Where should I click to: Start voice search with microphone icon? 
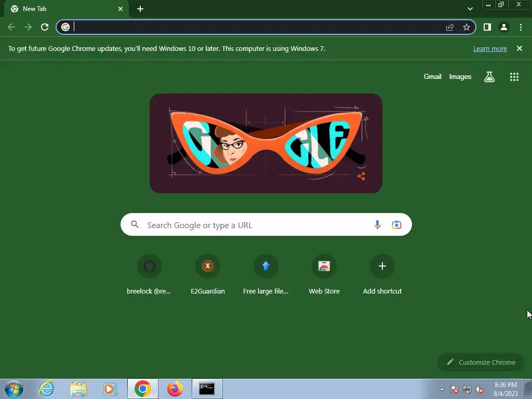tap(377, 224)
